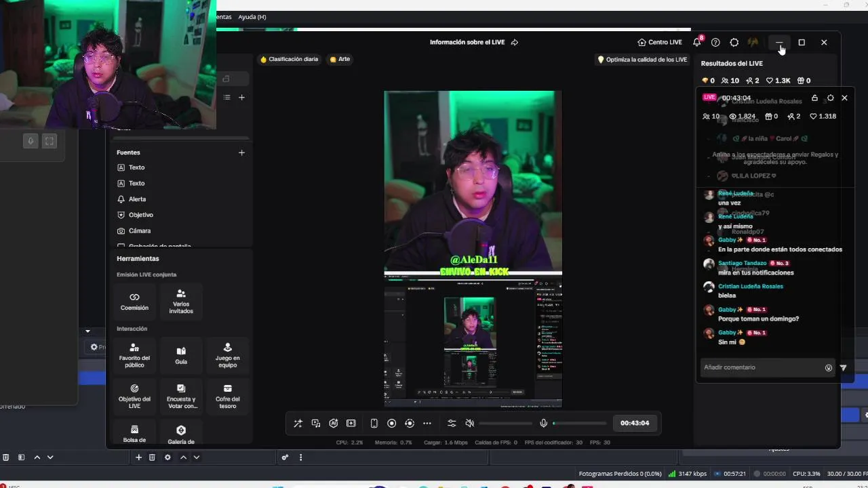The width and height of the screenshot is (868, 488).
Task: Click Optimiza la calidad de los LIVE
Action: pos(642,60)
